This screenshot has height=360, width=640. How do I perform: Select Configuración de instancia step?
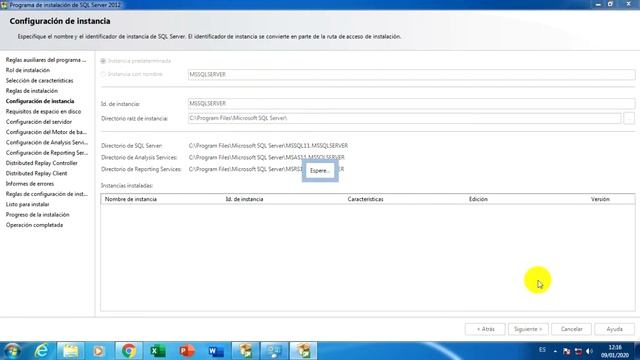coord(40,101)
